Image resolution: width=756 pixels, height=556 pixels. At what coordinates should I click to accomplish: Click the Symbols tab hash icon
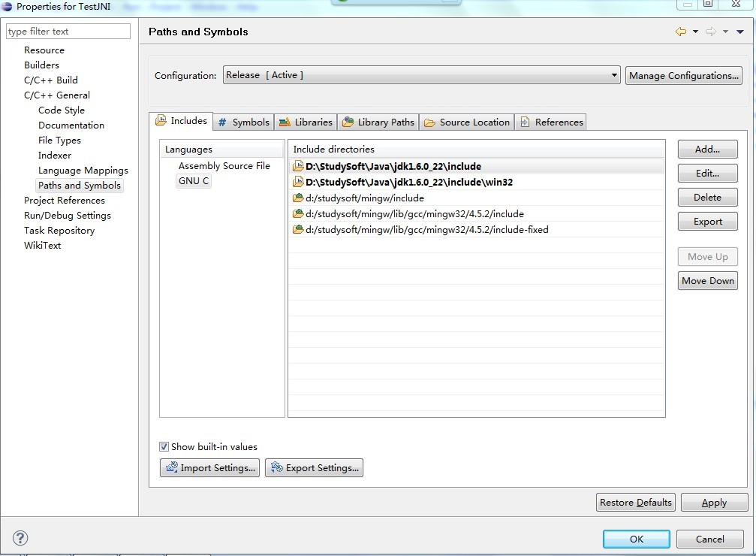tap(222, 122)
